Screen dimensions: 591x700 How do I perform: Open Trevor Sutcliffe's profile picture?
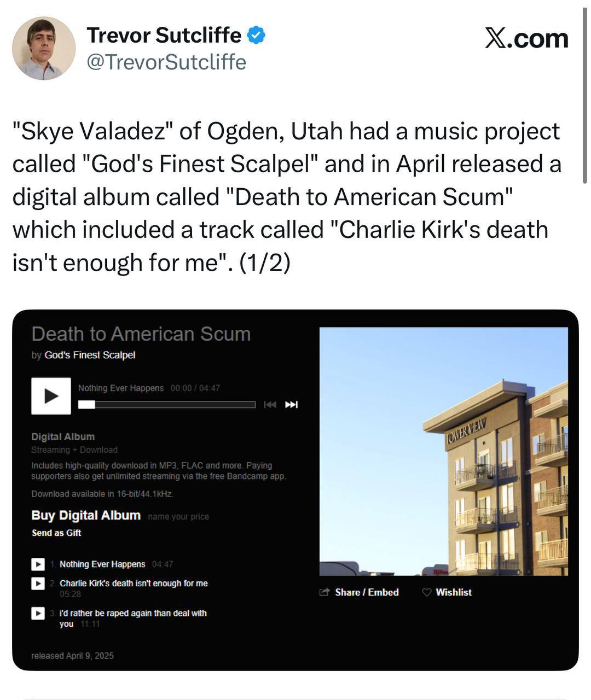(x=44, y=48)
